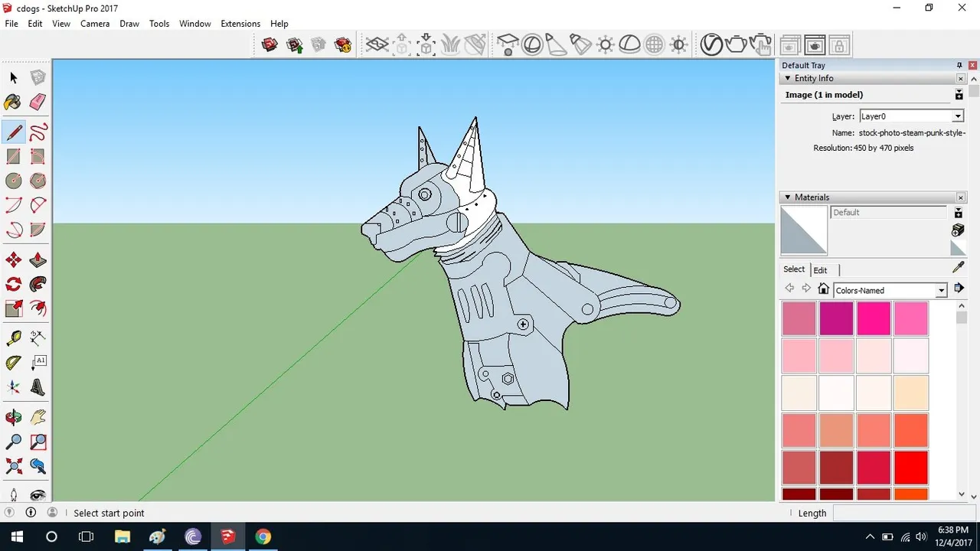Viewport: 980px width, 551px height.
Task: Select the Zoom magnifier tool
Action: tap(14, 442)
